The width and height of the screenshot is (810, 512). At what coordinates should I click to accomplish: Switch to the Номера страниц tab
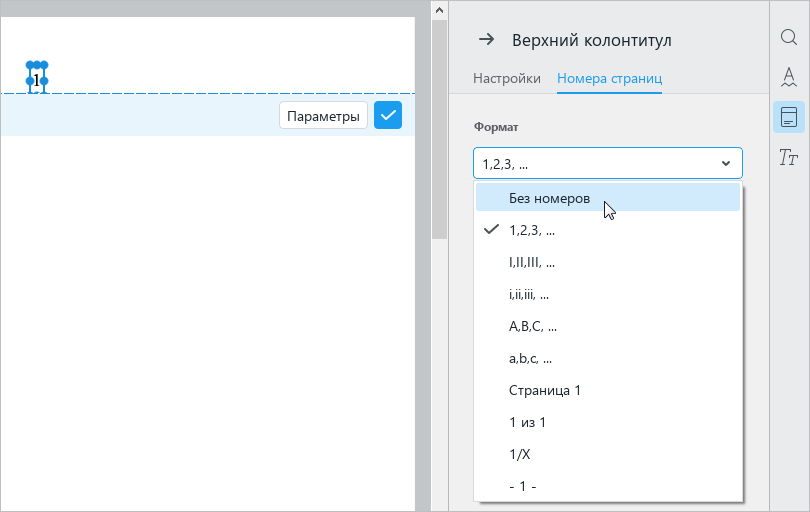tap(609, 78)
